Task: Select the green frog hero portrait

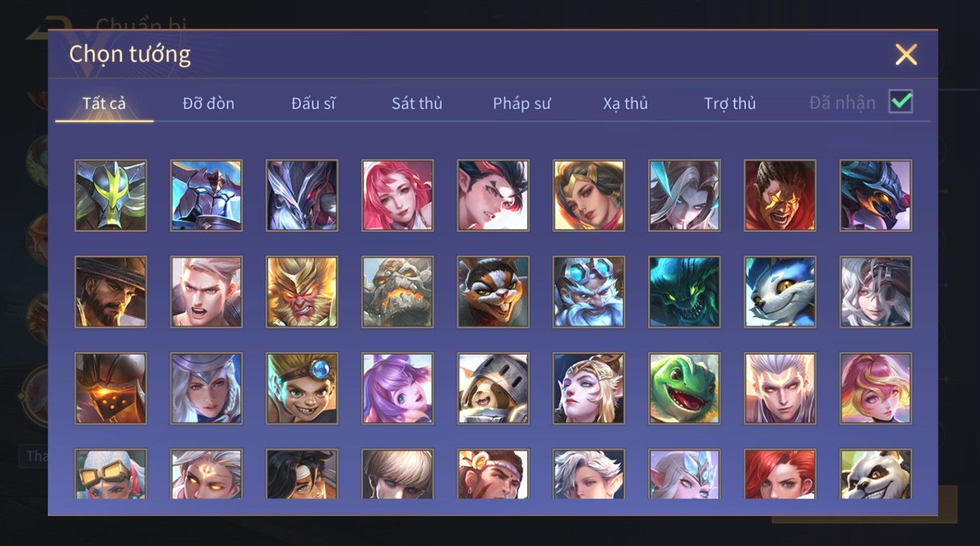Action: (684, 389)
